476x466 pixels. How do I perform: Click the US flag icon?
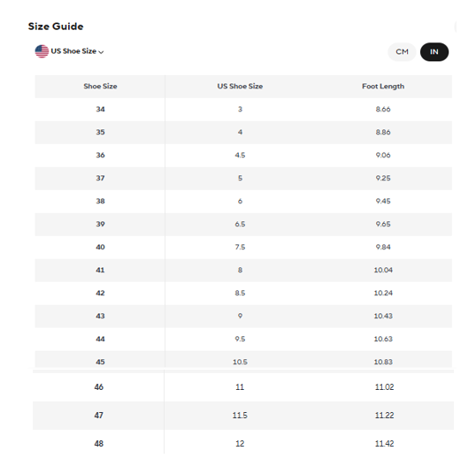click(x=42, y=51)
